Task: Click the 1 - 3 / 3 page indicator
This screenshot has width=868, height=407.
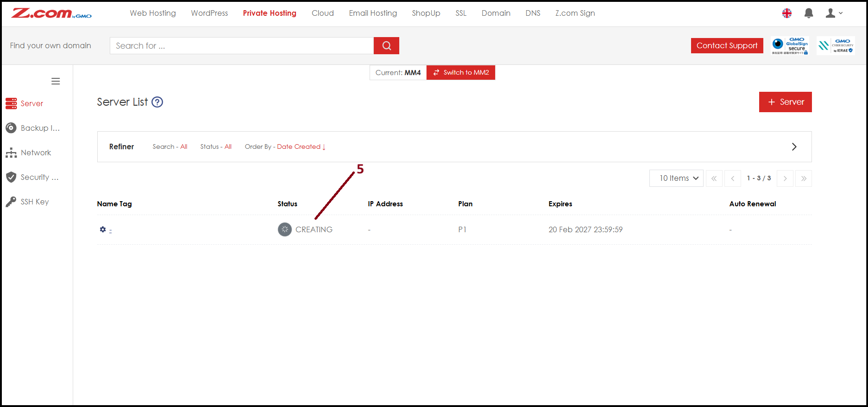Action: (759, 178)
